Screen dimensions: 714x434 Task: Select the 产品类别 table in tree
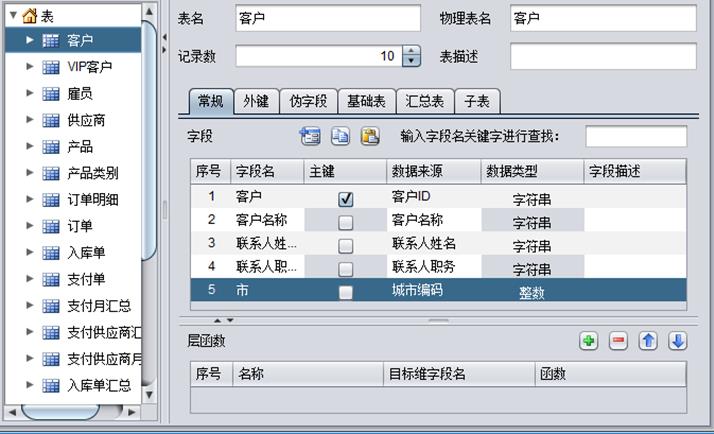tap(92, 173)
